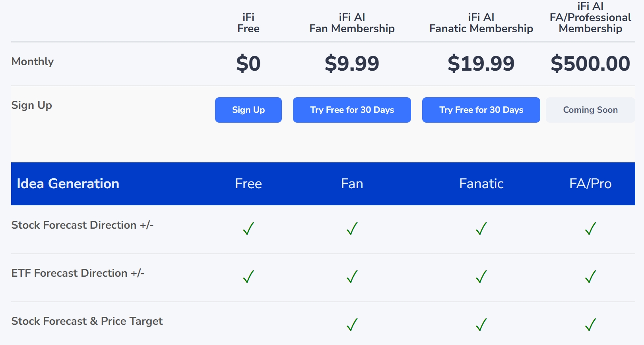Click FA/Pro checkmark for Stock Forecast Direction
Viewport: 644px width, 345px height.
click(x=591, y=229)
